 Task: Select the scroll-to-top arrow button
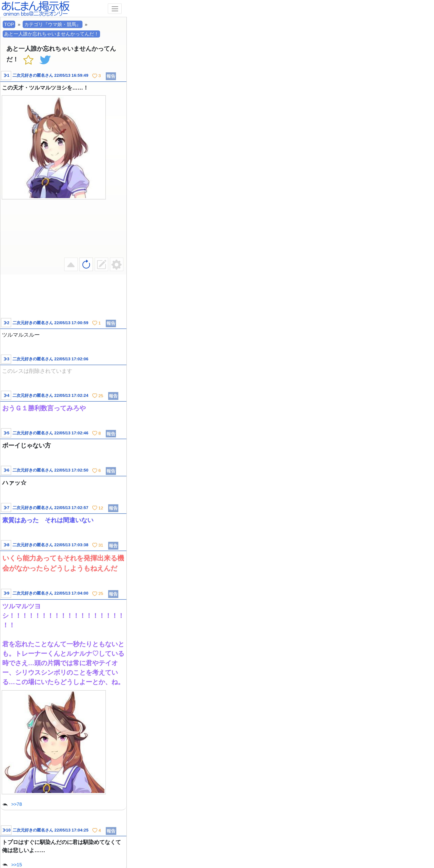click(71, 265)
